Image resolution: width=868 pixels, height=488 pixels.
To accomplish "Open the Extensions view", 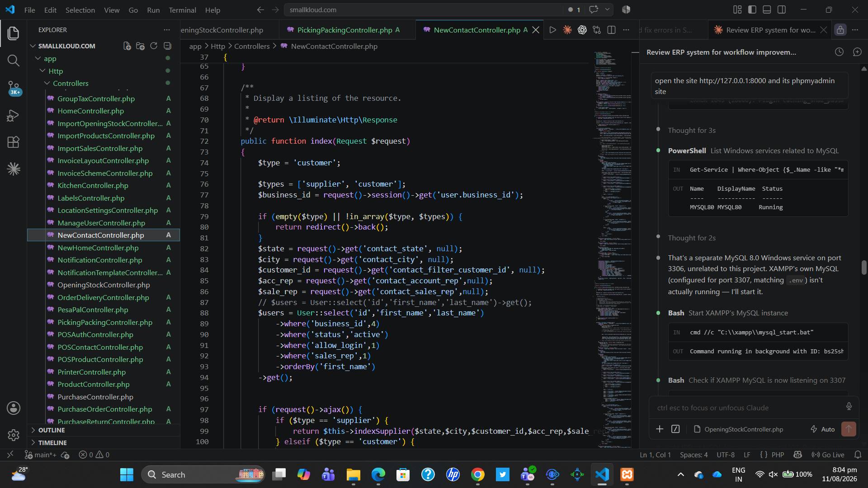I will tap(14, 142).
